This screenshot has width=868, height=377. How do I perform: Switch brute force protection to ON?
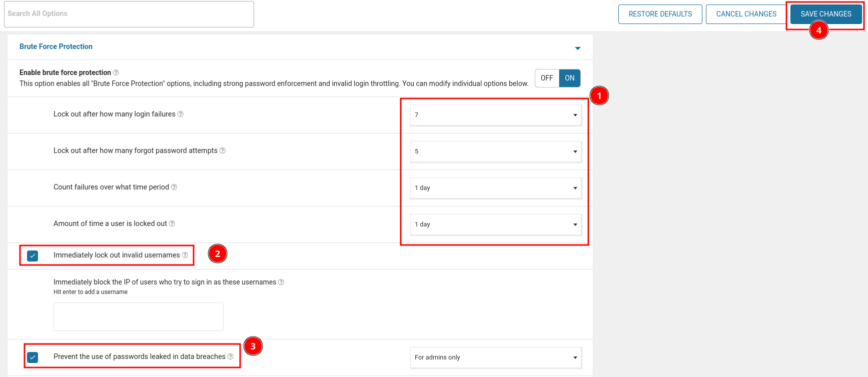(x=569, y=78)
